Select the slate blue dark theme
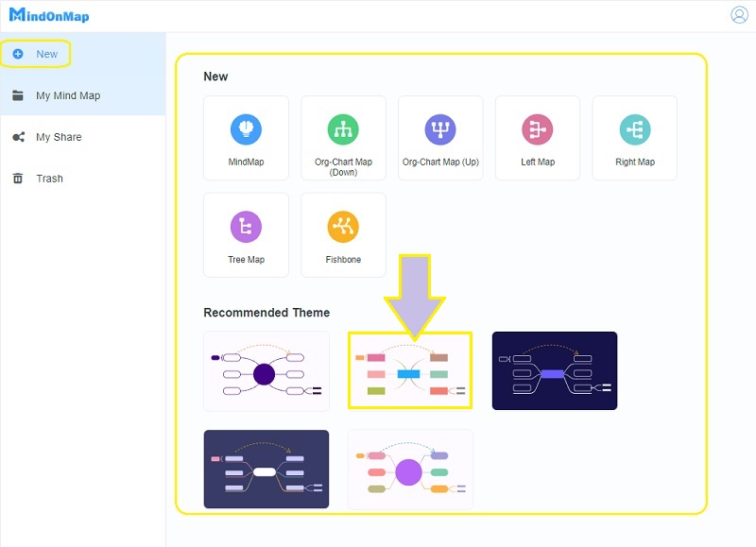 pyautogui.click(x=266, y=470)
